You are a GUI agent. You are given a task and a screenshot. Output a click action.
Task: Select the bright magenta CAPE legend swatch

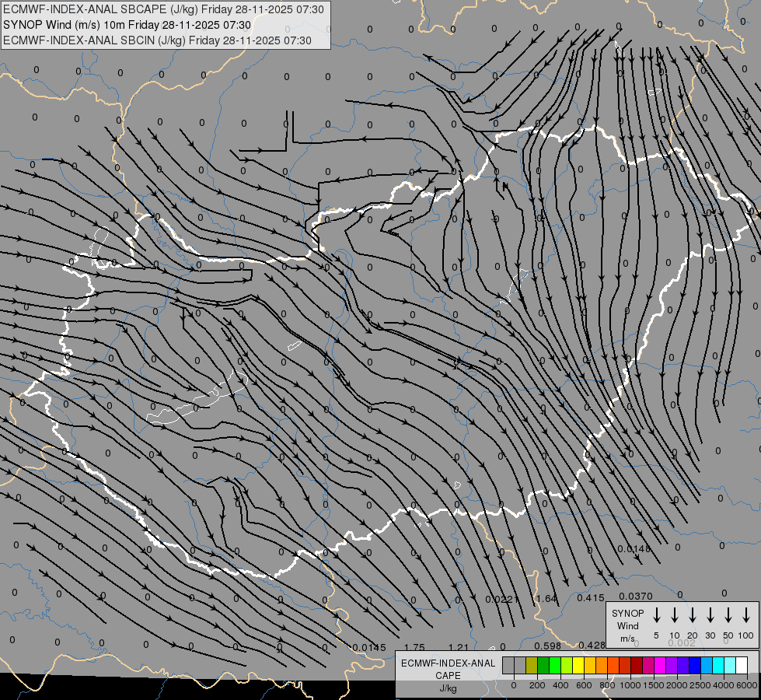(660, 665)
